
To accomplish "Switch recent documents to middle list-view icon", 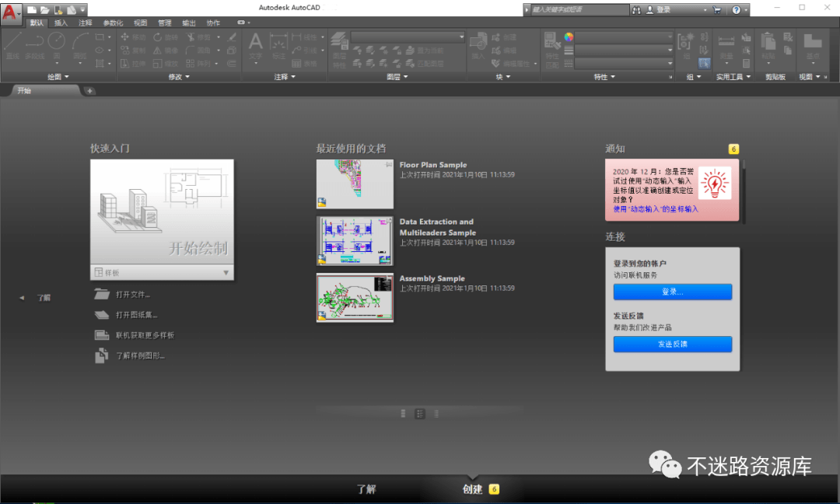I will point(420,414).
